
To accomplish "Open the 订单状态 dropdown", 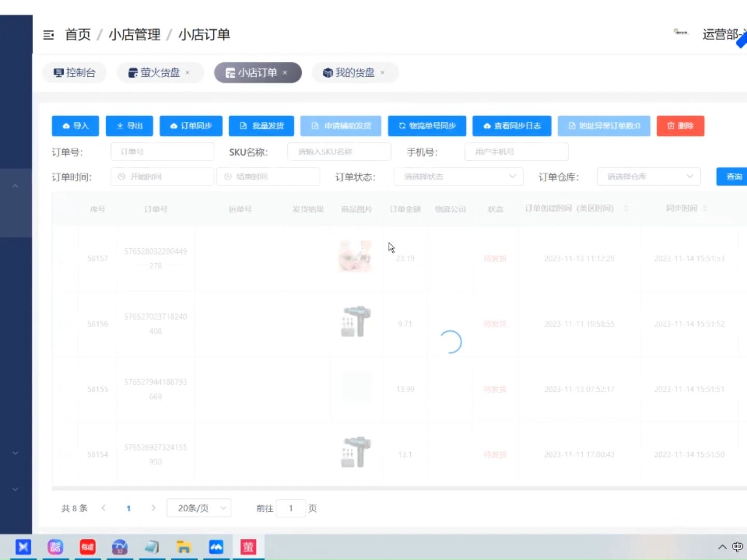I will pyautogui.click(x=458, y=176).
